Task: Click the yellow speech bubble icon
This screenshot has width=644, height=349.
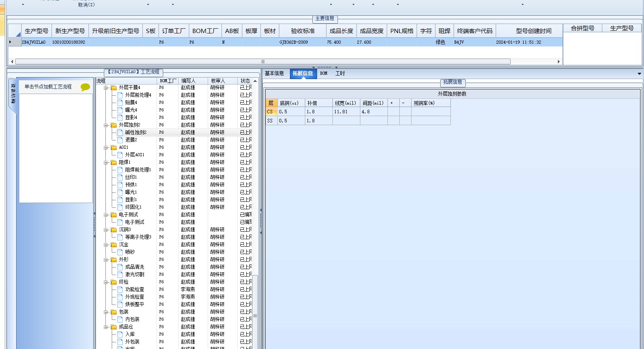Action: coord(85,87)
